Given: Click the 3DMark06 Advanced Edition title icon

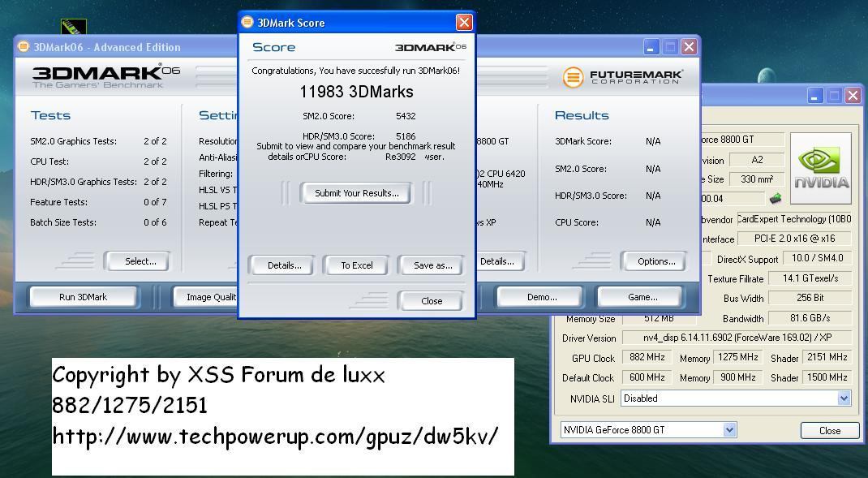Looking at the screenshot, I should [24, 46].
